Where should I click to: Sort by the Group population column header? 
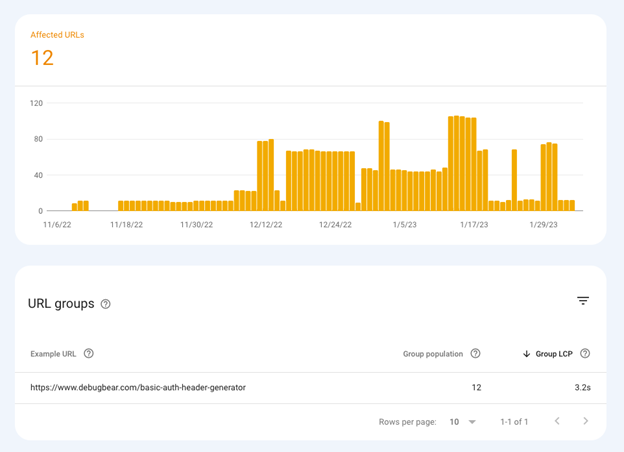[x=433, y=354]
